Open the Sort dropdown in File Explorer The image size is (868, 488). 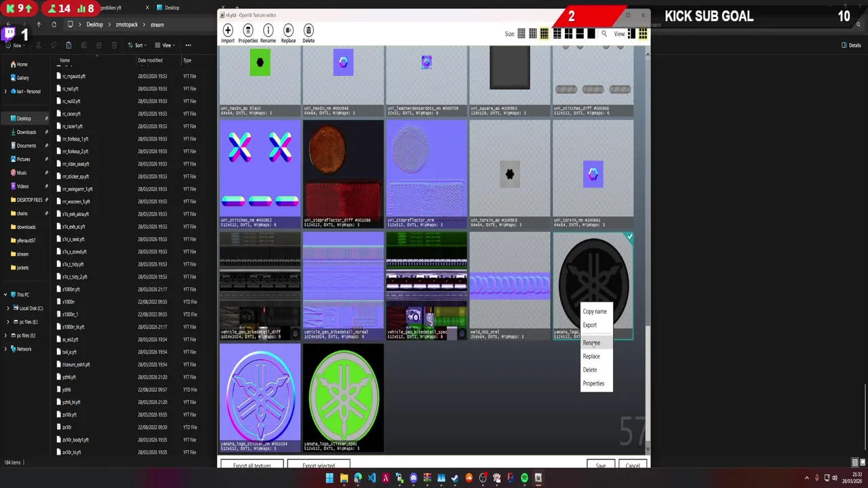click(136, 45)
